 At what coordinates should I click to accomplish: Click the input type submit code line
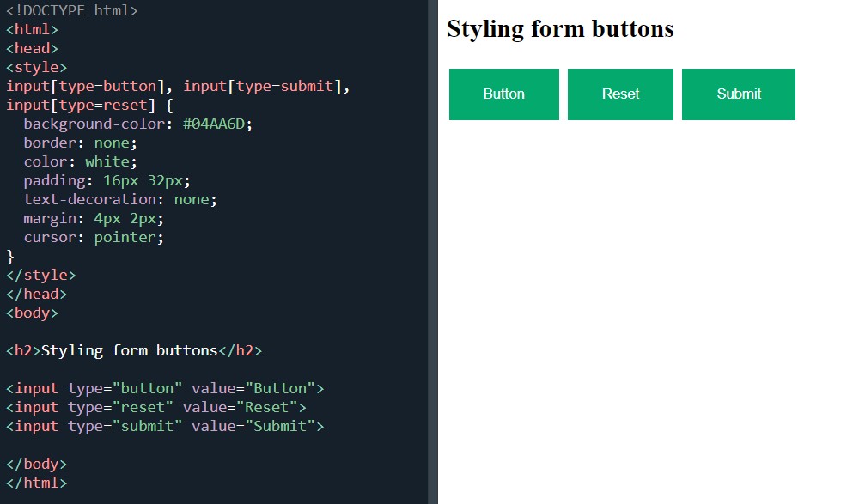(163, 426)
